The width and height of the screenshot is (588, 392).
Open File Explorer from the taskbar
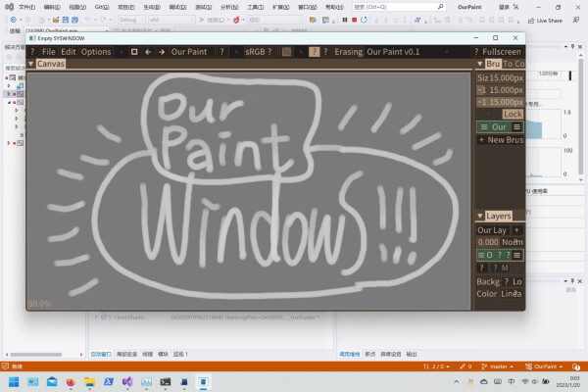click(89, 382)
